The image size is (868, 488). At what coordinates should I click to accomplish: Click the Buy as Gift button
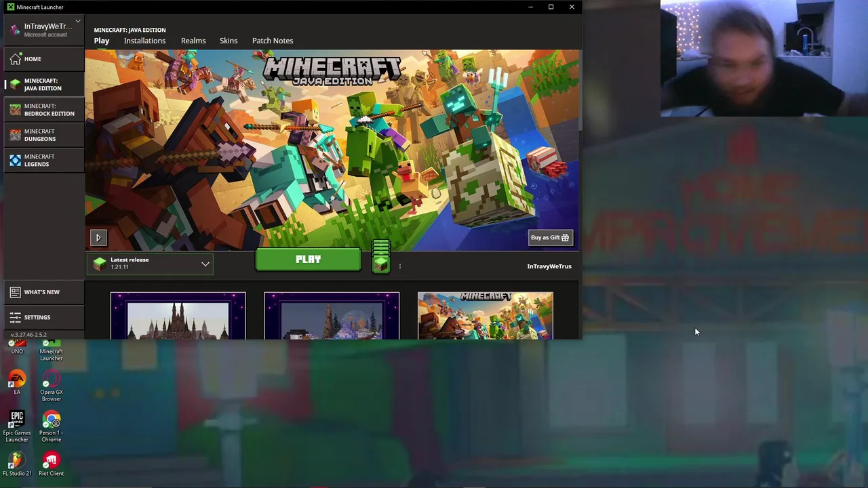[x=551, y=238]
